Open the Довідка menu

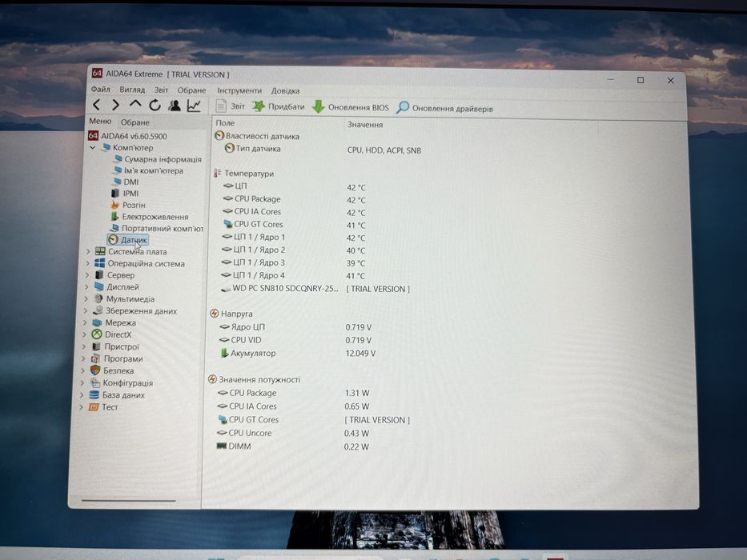285,91
